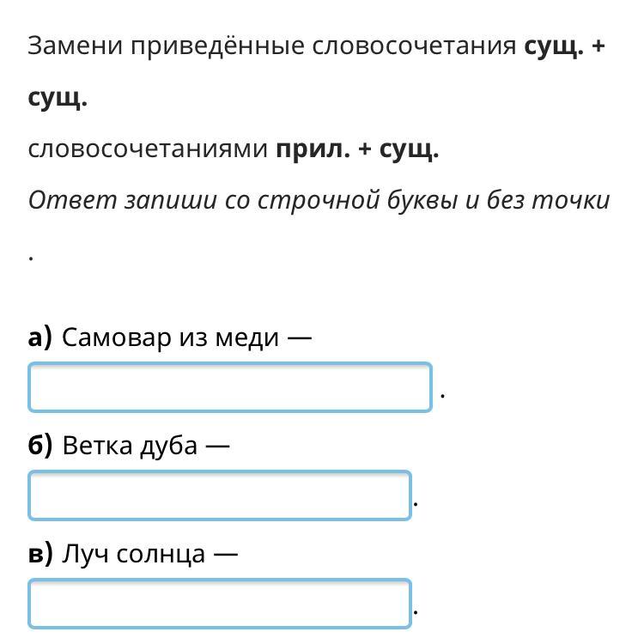The image size is (644, 644).
Task: Click the phrase Самовар из меди
Action: 171,338
